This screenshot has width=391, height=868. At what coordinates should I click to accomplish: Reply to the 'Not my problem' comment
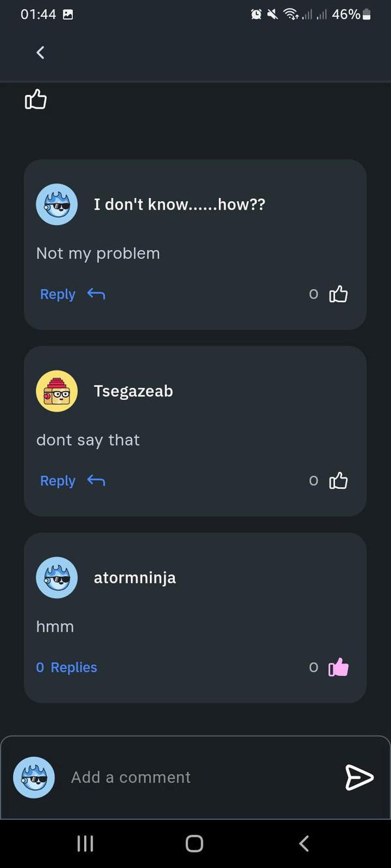click(x=57, y=294)
